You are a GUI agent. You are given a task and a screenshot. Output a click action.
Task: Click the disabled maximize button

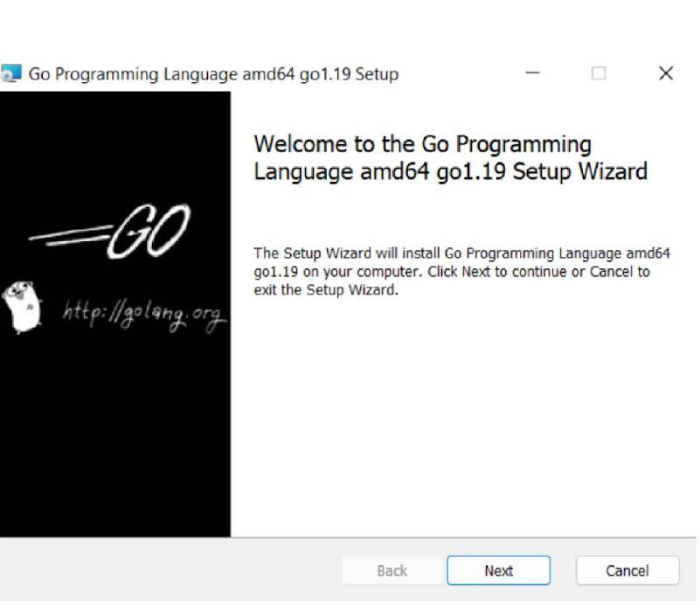click(x=599, y=73)
